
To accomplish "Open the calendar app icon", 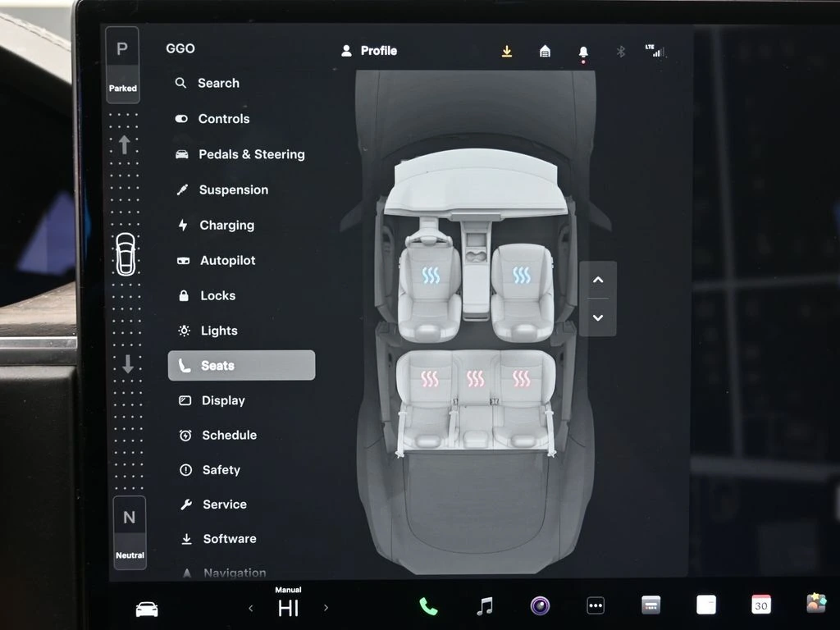I will point(761,605).
